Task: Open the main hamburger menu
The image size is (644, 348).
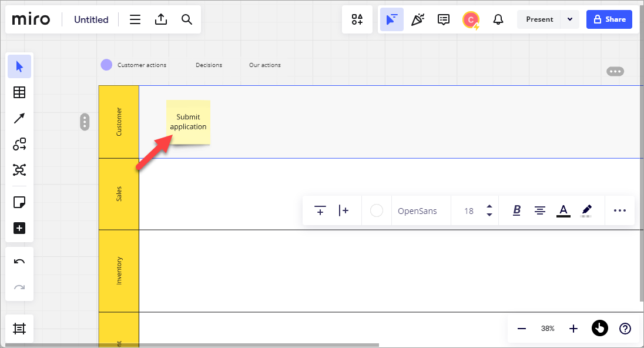Action: pyautogui.click(x=135, y=19)
